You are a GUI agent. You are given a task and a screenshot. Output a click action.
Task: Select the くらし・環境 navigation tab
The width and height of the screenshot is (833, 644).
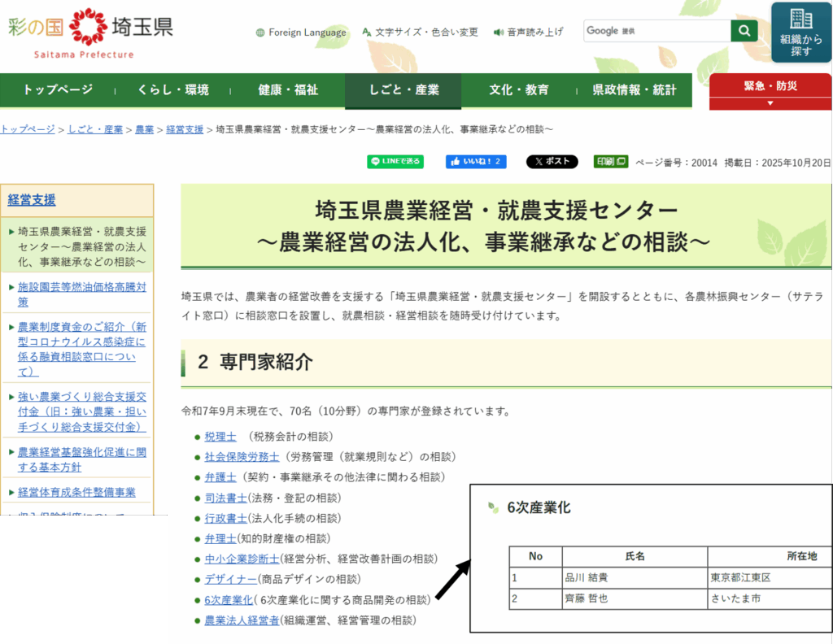coord(172,90)
